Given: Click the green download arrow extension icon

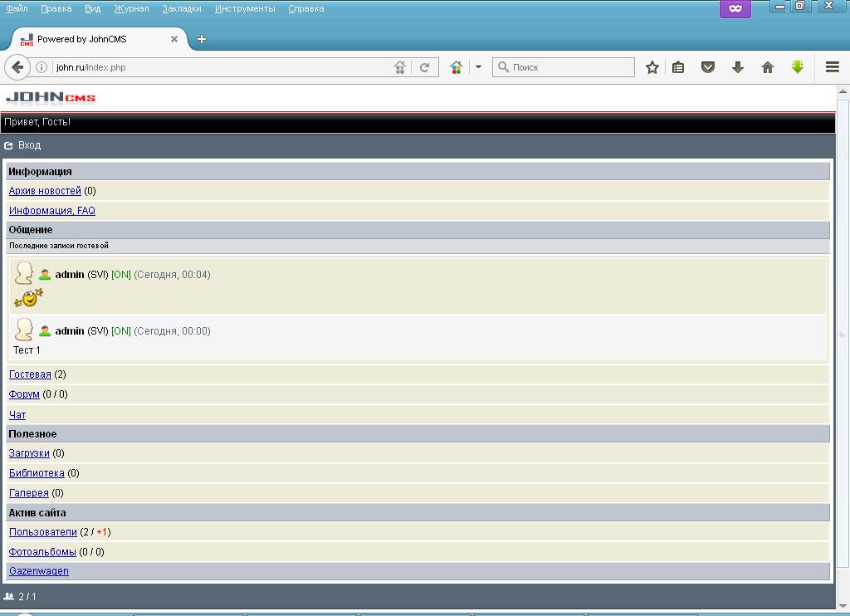Looking at the screenshot, I should pos(798,67).
